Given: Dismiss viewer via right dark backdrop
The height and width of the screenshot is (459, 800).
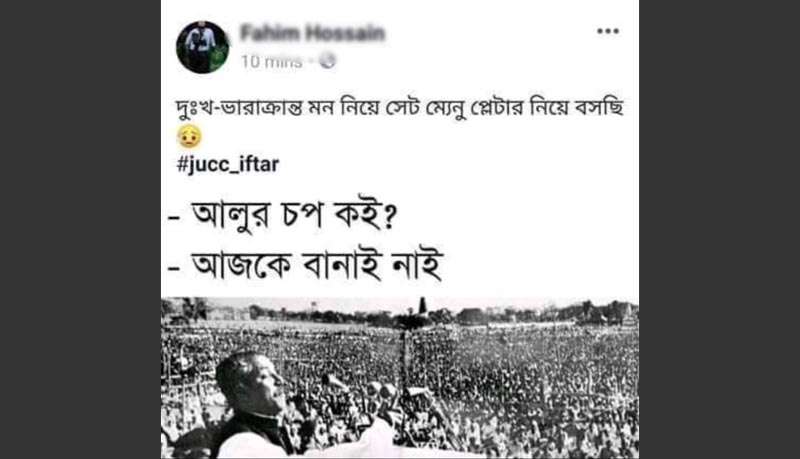Looking at the screenshot, I should coord(719,230).
